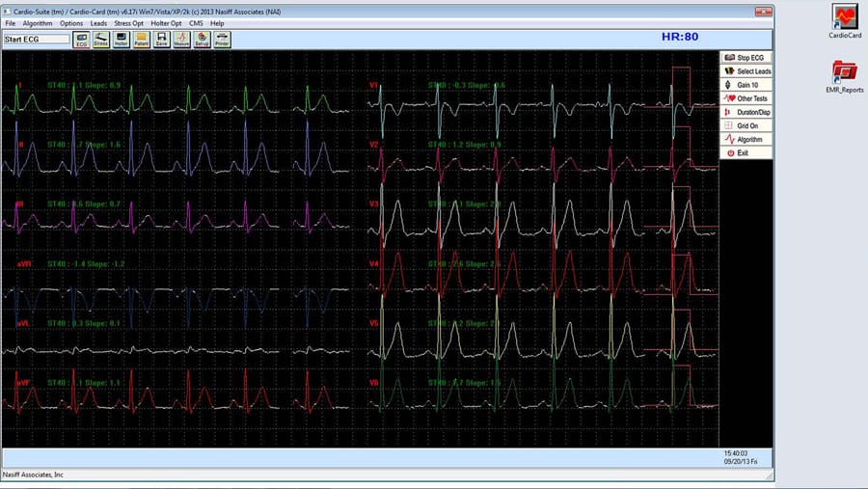This screenshot has height=489, width=868.
Task: Open the Options menu
Action: pos(71,22)
